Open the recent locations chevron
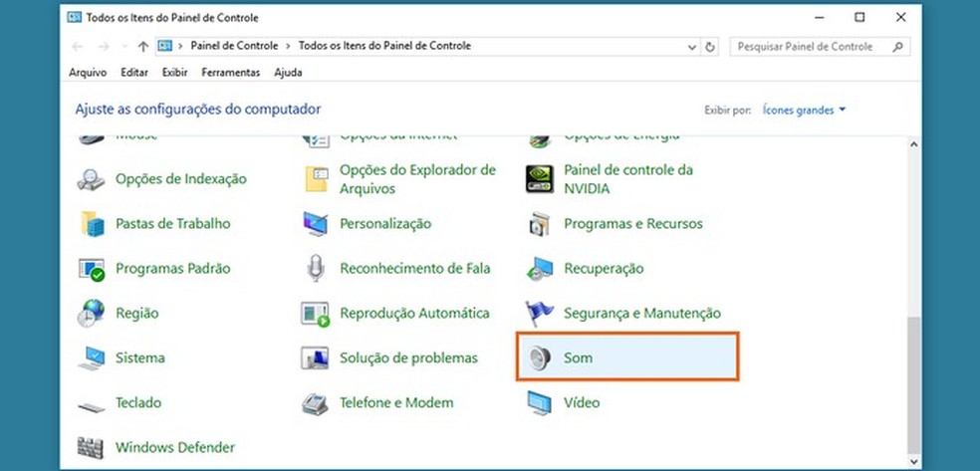The width and height of the screenshot is (980, 471). tap(125, 47)
